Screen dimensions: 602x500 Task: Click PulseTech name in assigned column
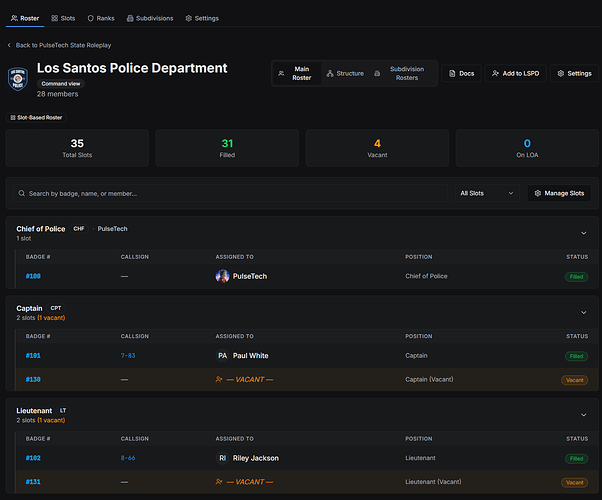pyautogui.click(x=250, y=276)
